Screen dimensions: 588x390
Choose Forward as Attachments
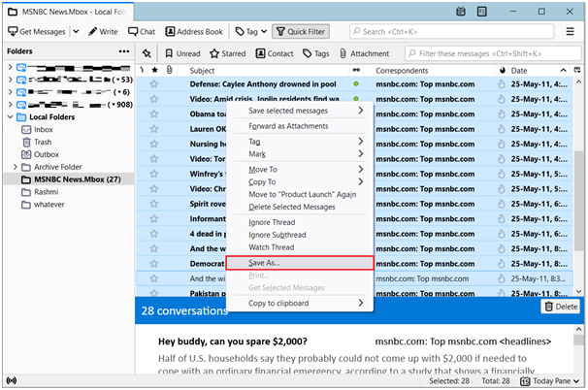click(x=299, y=126)
